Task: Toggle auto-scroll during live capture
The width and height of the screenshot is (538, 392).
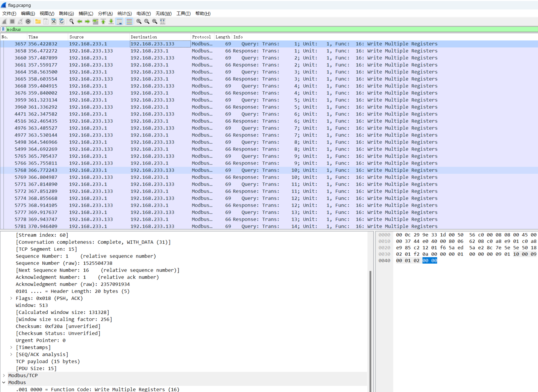Action: 119,21
